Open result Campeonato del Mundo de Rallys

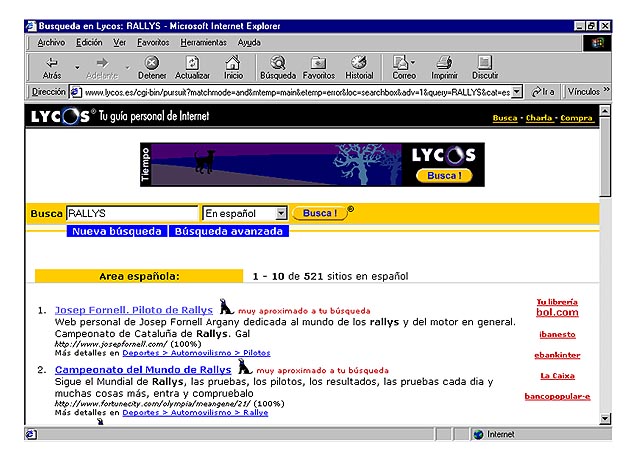pyautogui.click(x=143, y=370)
